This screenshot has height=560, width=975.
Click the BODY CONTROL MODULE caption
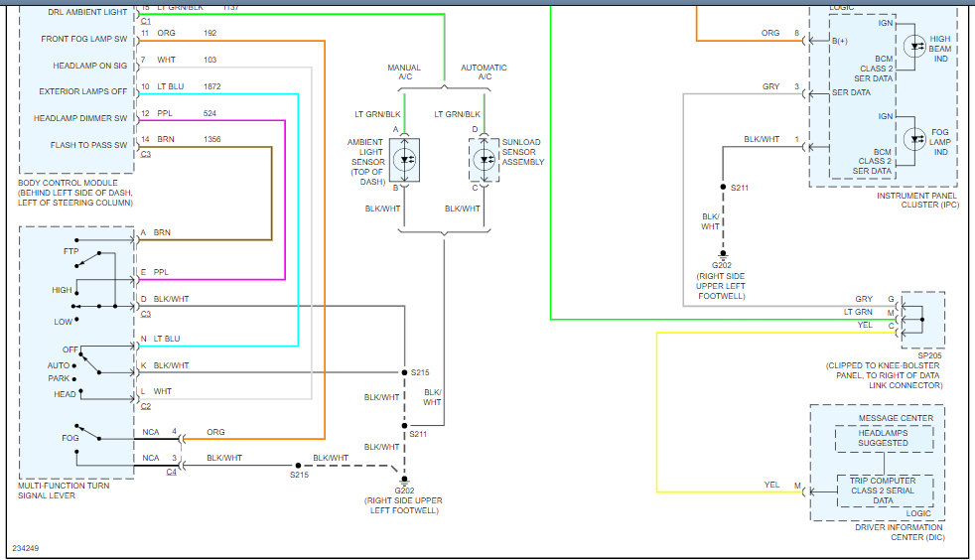point(75,193)
